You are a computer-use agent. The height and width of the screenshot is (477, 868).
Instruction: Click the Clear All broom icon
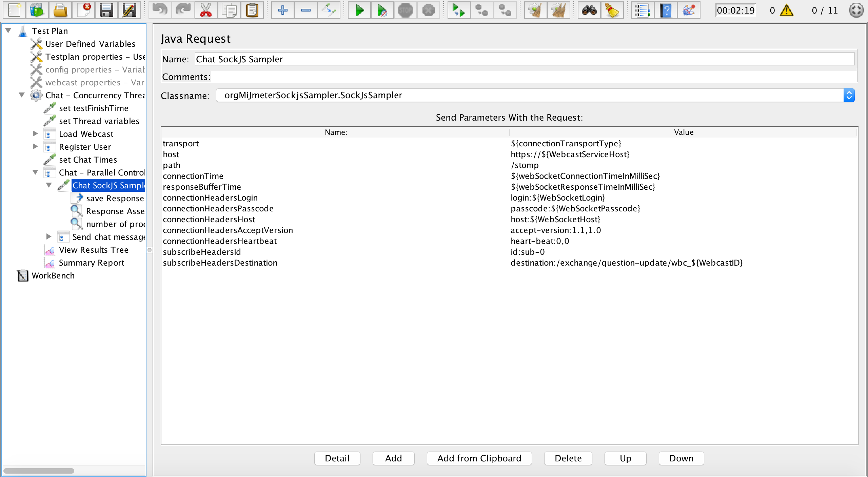click(558, 11)
